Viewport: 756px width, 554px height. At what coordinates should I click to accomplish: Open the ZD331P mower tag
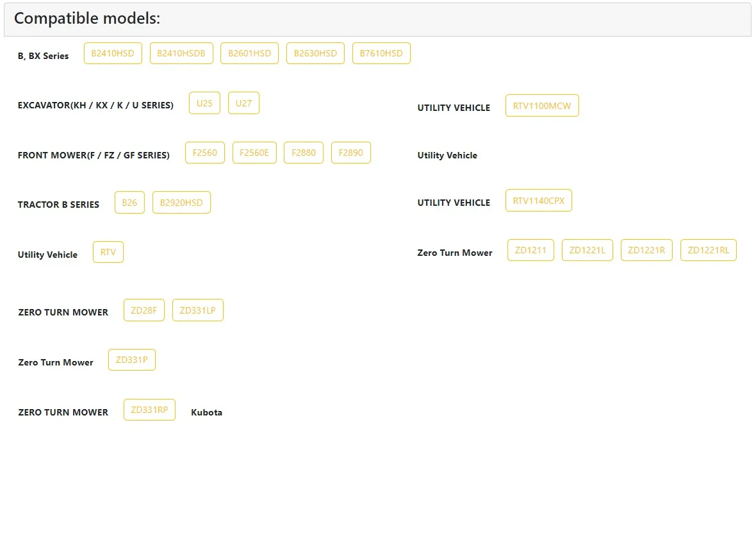[131, 360]
